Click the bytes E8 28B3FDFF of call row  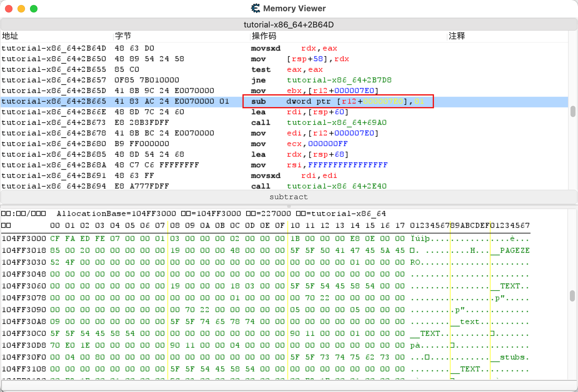pos(142,123)
